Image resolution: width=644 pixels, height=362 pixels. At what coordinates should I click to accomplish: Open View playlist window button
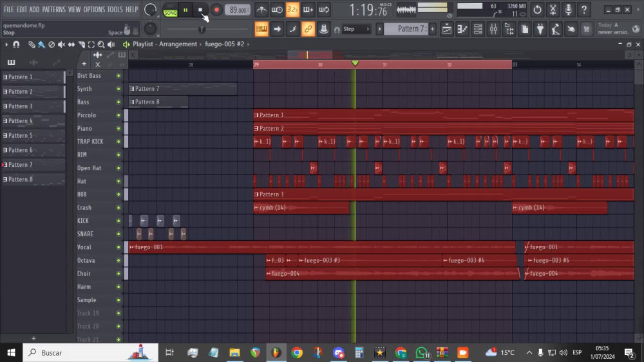[446, 29]
